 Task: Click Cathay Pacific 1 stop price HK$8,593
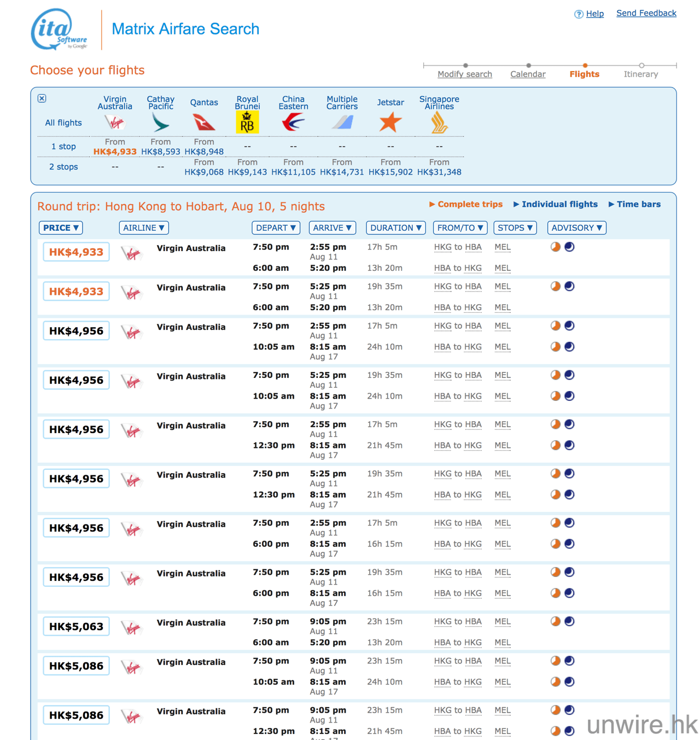[x=160, y=152]
